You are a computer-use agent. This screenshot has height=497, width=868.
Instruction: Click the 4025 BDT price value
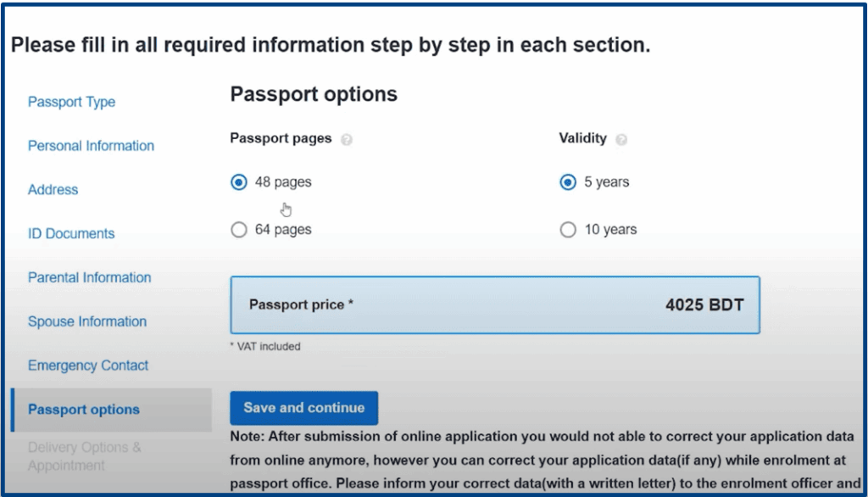click(x=704, y=304)
